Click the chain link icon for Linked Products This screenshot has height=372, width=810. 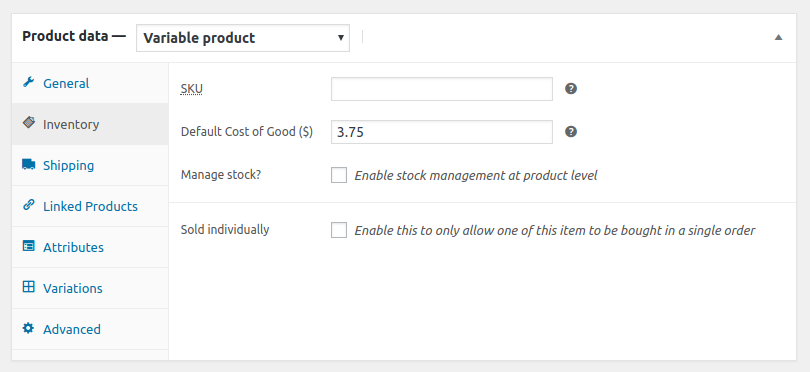click(x=28, y=205)
